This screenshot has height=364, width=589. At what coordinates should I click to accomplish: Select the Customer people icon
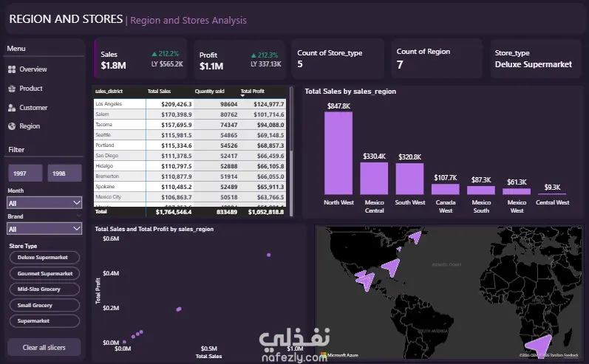(12, 108)
